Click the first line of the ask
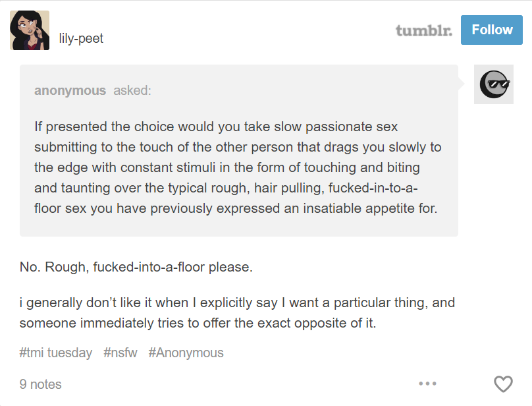The image size is (532, 406). point(216,127)
